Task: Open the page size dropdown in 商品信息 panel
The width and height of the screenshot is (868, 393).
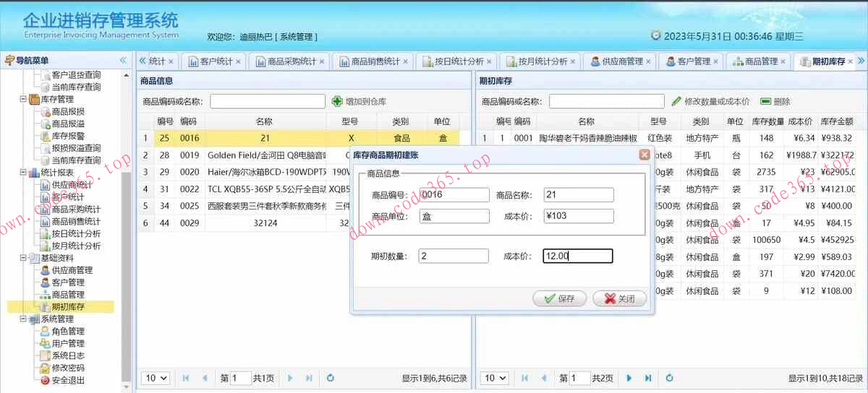Action: tap(156, 378)
